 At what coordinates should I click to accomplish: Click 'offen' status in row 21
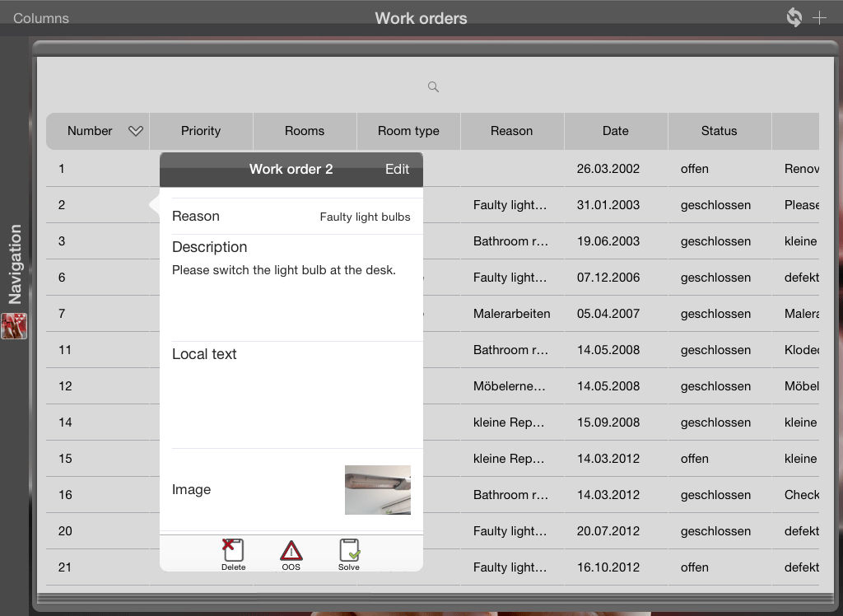[x=694, y=567]
